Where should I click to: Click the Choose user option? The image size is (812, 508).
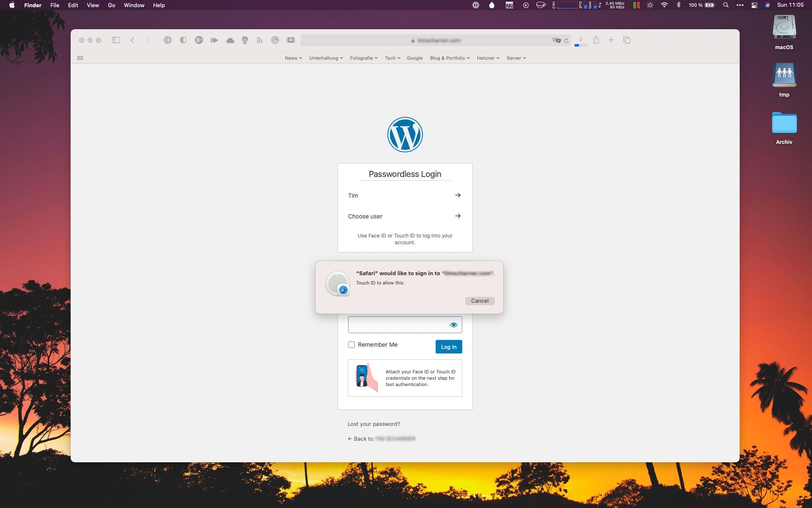pyautogui.click(x=405, y=216)
